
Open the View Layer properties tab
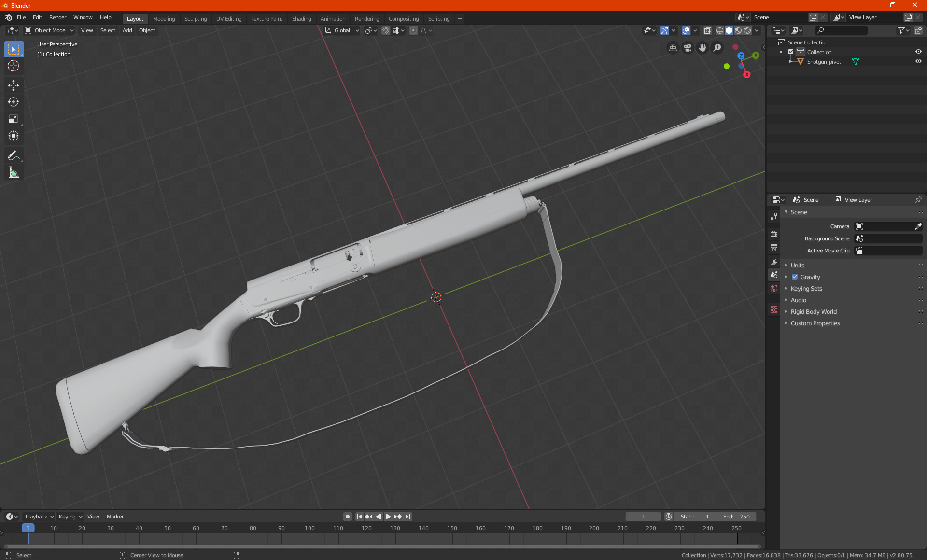(x=774, y=261)
